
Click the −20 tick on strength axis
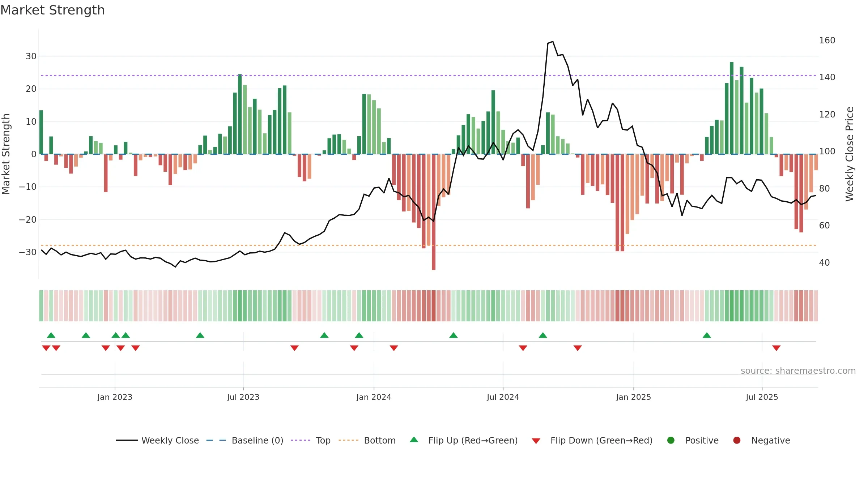click(28, 219)
